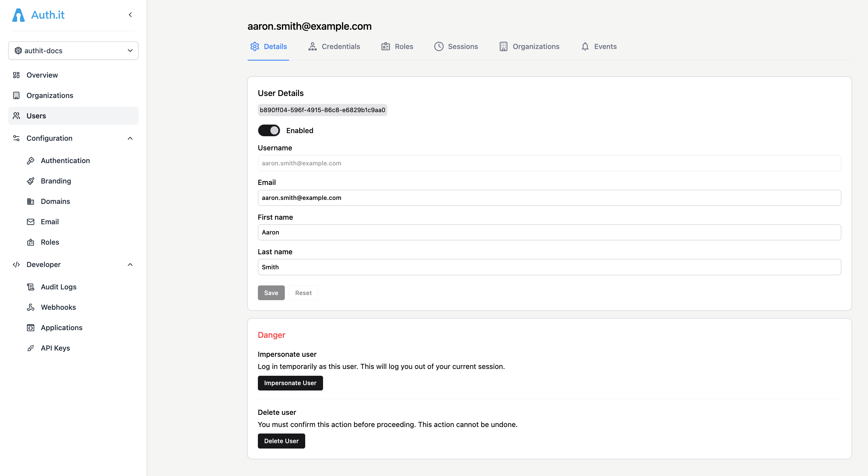Image resolution: width=868 pixels, height=476 pixels.
Task: Click the Audit Logs icon
Action: [31, 287]
